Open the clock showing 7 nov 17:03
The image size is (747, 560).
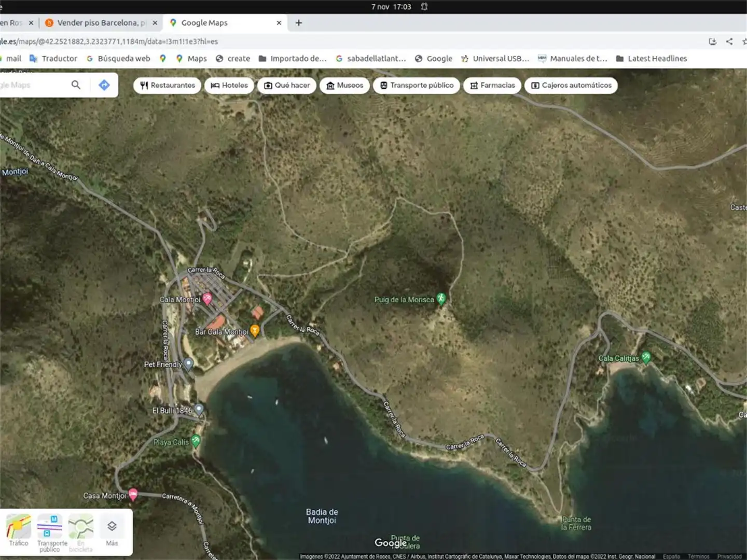391,7
